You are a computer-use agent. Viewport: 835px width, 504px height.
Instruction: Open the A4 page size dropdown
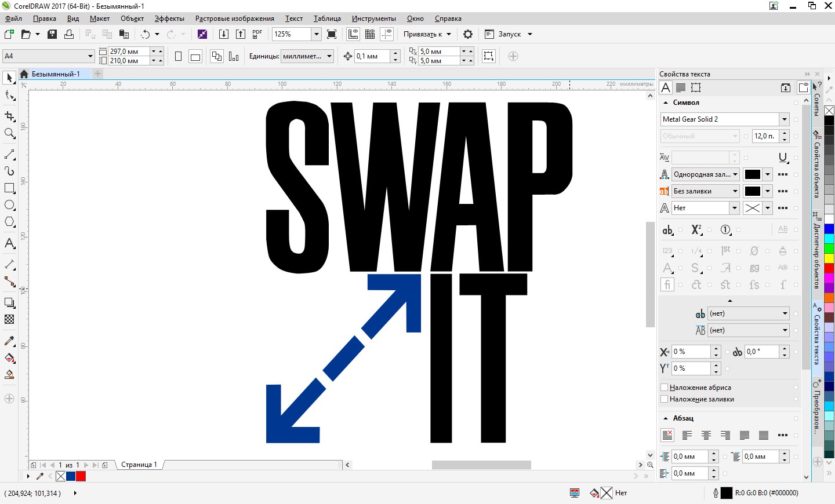(x=90, y=56)
